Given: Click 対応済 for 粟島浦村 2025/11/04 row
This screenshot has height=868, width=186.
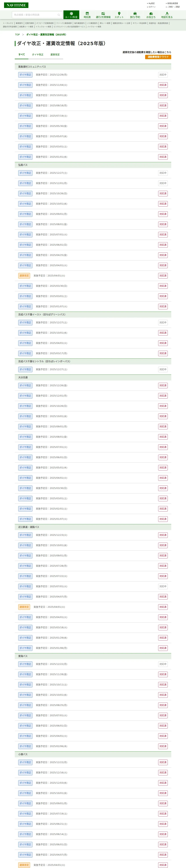Looking at the screenshot, I should point(163,85).
